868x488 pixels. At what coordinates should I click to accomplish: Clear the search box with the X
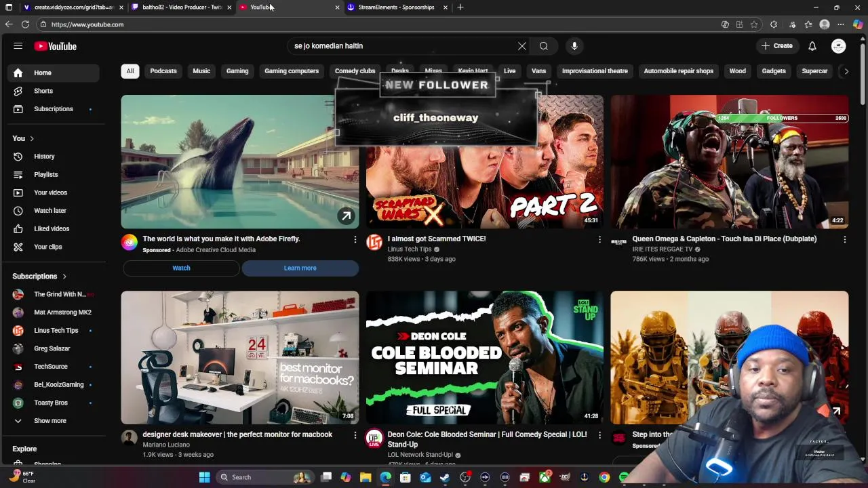[522, 46]
